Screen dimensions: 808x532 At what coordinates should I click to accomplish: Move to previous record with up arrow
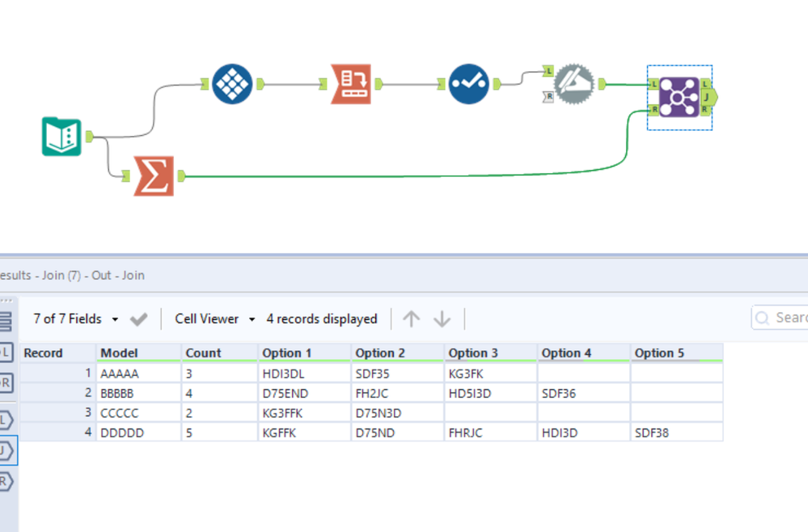[x=411, y=319]
